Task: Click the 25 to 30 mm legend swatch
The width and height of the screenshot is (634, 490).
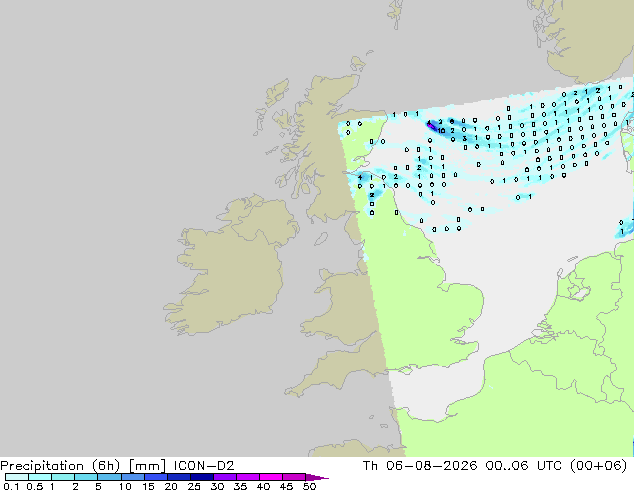Action: 201,477
